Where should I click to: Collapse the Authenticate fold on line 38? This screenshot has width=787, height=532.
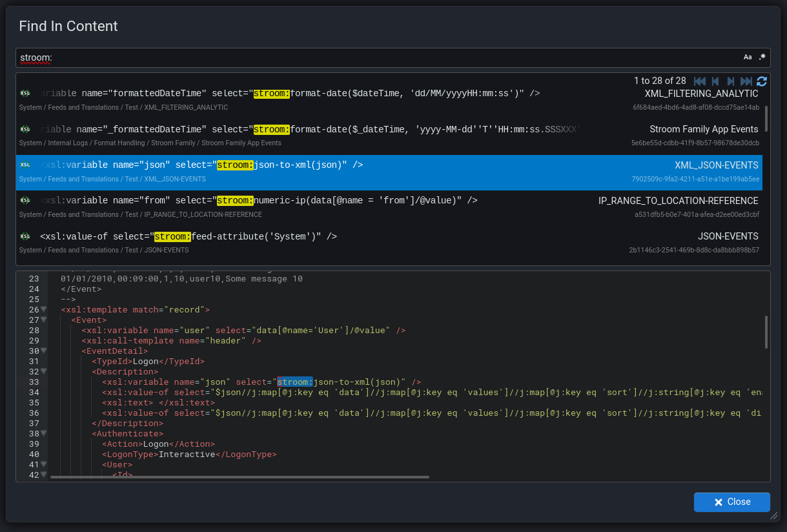43,434
